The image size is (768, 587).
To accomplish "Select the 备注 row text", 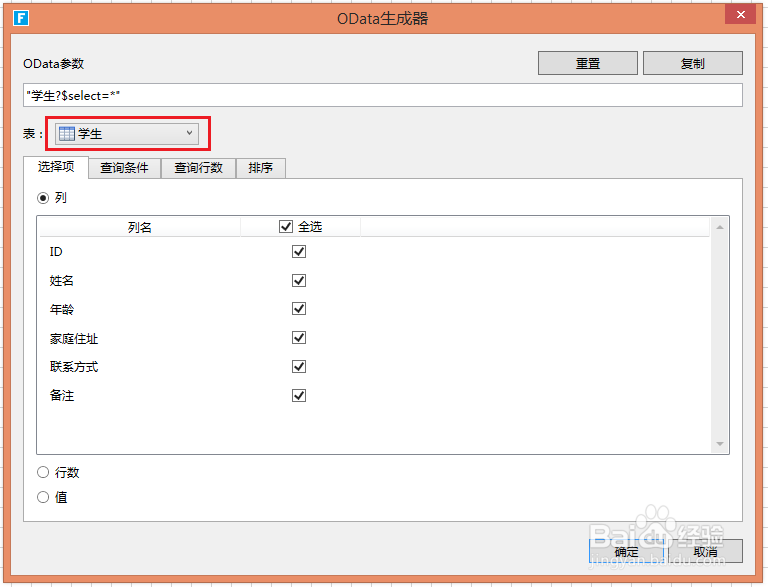I will (62, 395).
